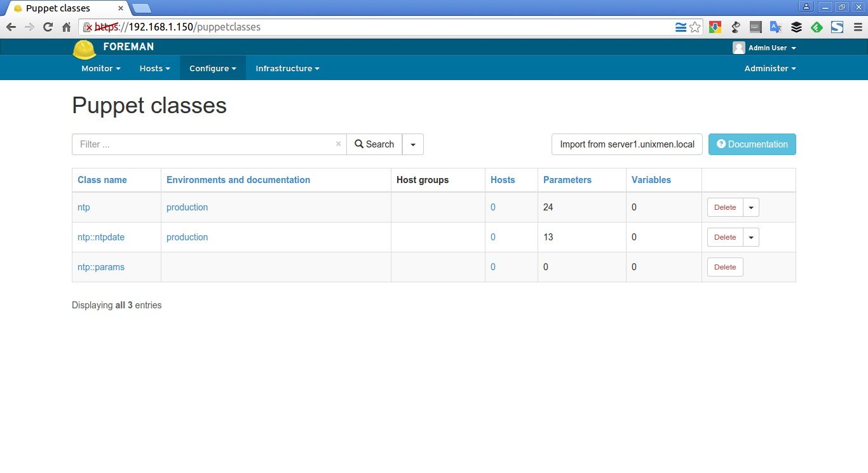Open the Configure menu

(213, 68)
